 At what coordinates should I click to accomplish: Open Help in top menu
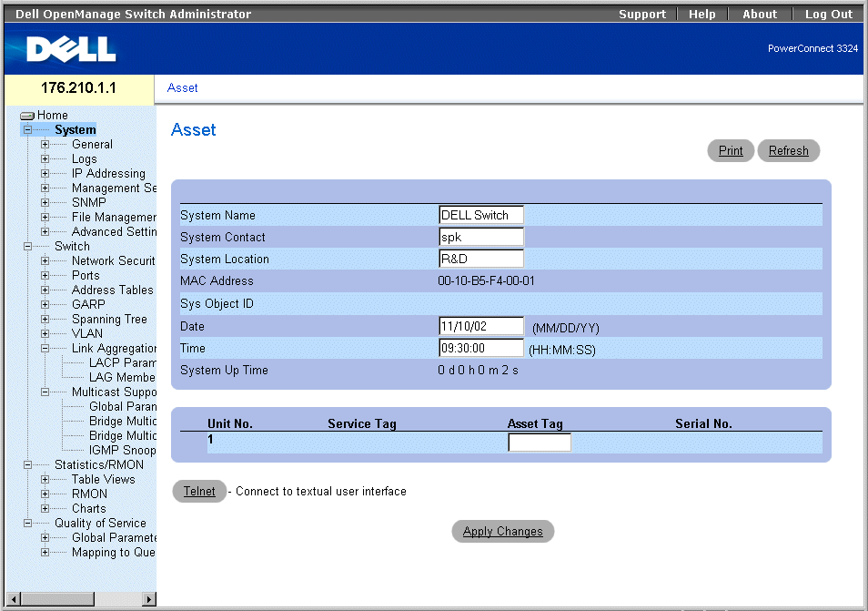(701, 15)
